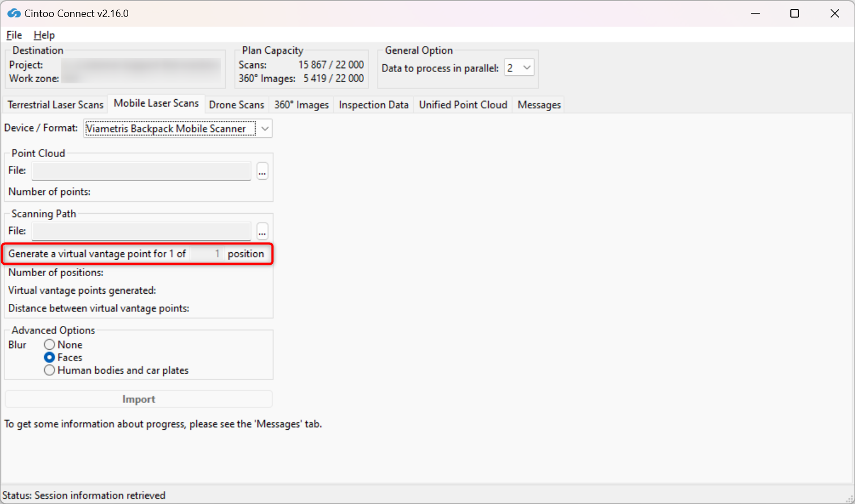Maximize the Cintoo Connect window
Image resolution: width=855 pixels, height=504 pixels.
coord(795,14)
